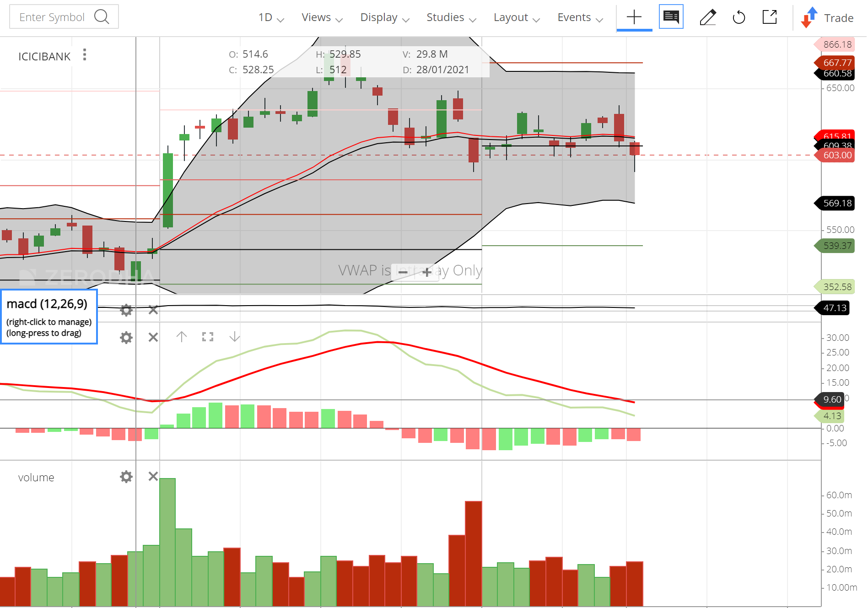
Task: Click the 539.37 price axis label
Action: coord(834,246)
